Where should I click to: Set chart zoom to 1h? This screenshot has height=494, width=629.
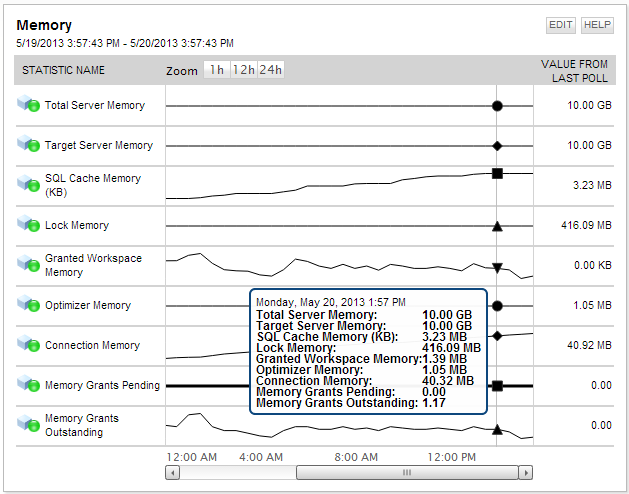pyautogui.click(x=217, y=70)
